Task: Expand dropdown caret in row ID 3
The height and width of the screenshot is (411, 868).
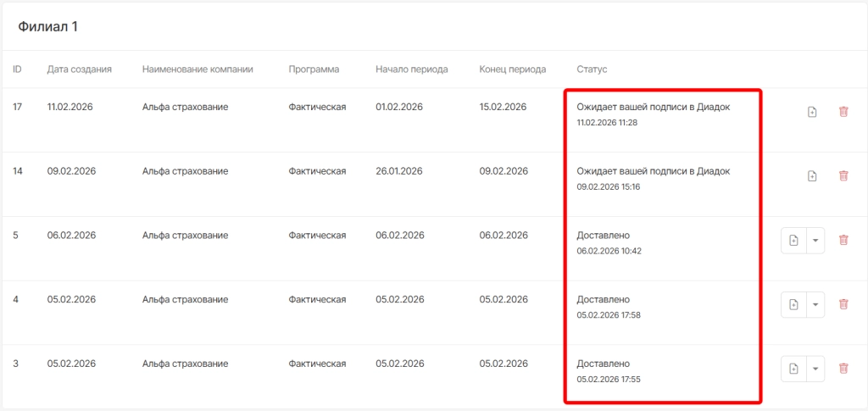Action: (x=815, y=369)
